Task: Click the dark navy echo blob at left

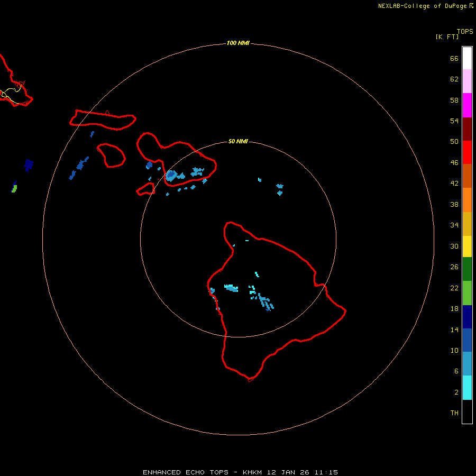Action: (29, 165)
